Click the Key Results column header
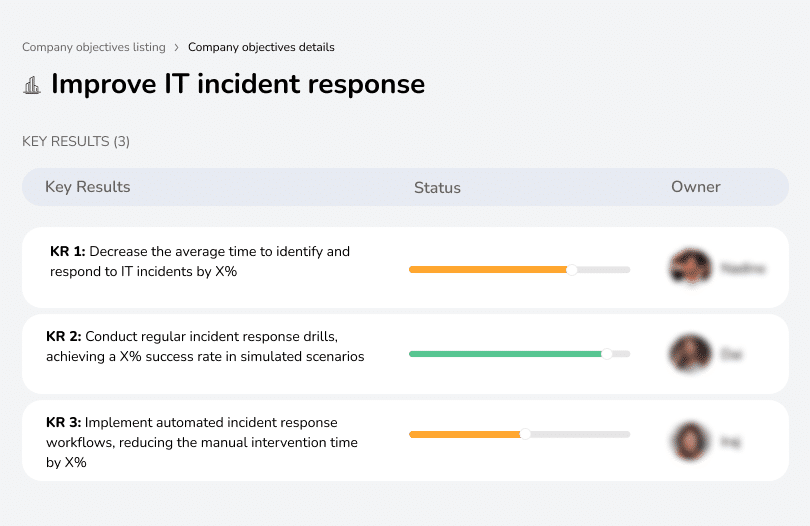 [x=88, y=187]
